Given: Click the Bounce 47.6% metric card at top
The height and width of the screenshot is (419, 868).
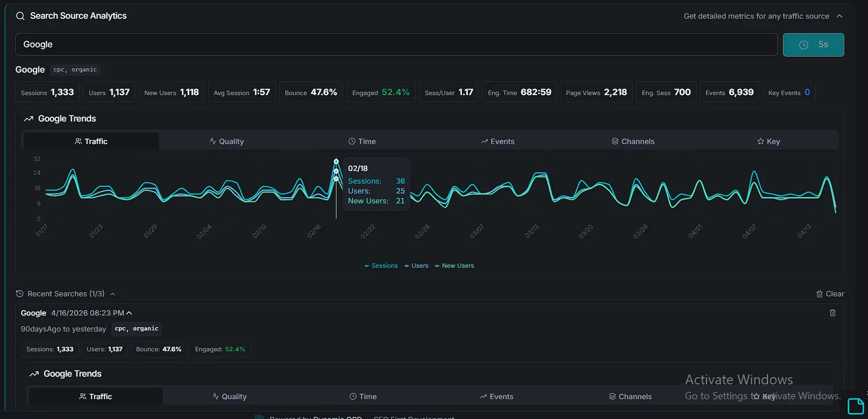Looking at the screenshot, I should [311, 92].
